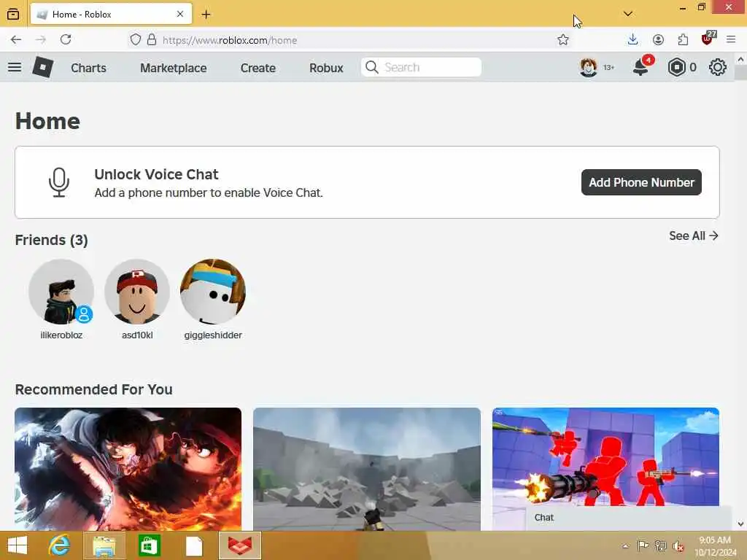This screenshot has width=747, height=560.
Task: Launch Internet Explorer from taskbar
Action: point(60,545)
